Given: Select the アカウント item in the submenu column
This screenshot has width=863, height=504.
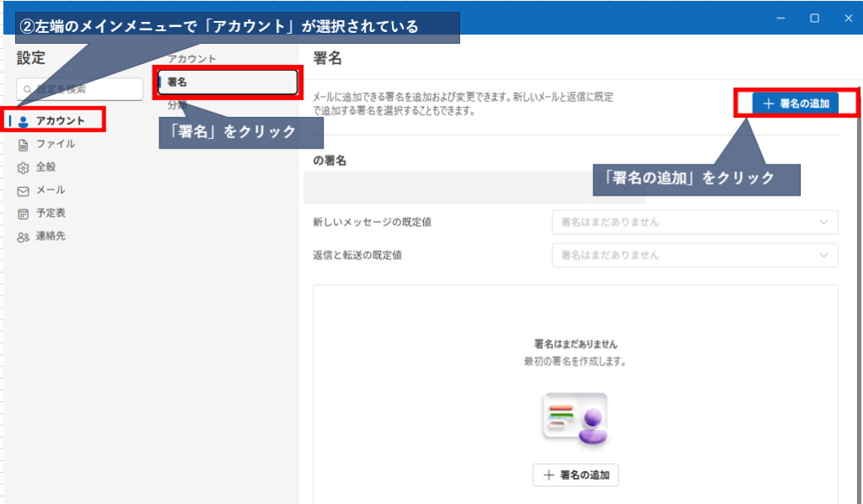Looking at the screenshot, I should [192, 59].
